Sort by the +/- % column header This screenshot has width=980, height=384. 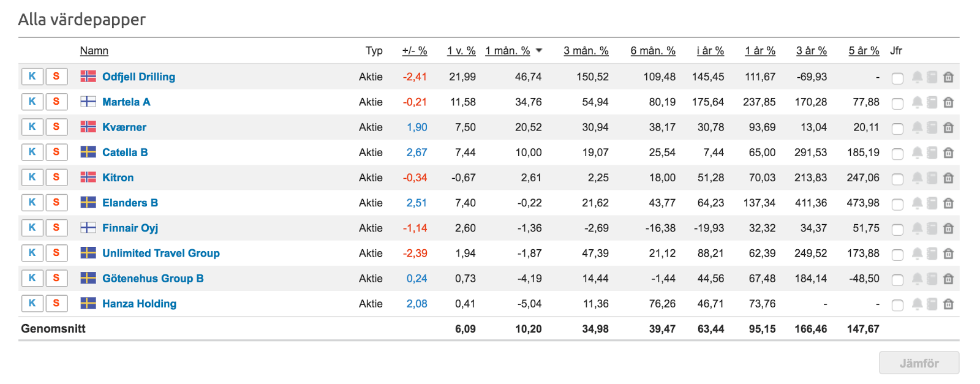tap(415, 51)
